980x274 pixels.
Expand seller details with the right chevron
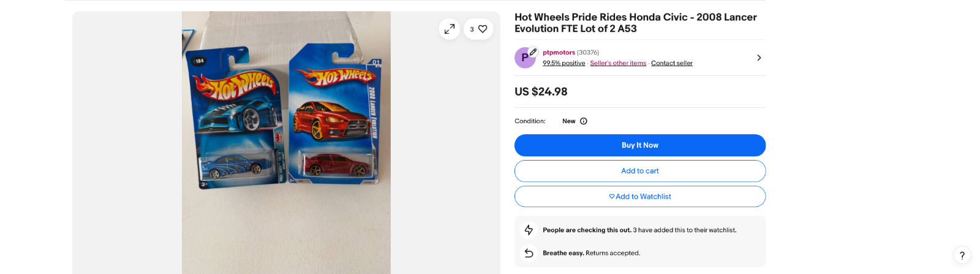pos(759,58)
